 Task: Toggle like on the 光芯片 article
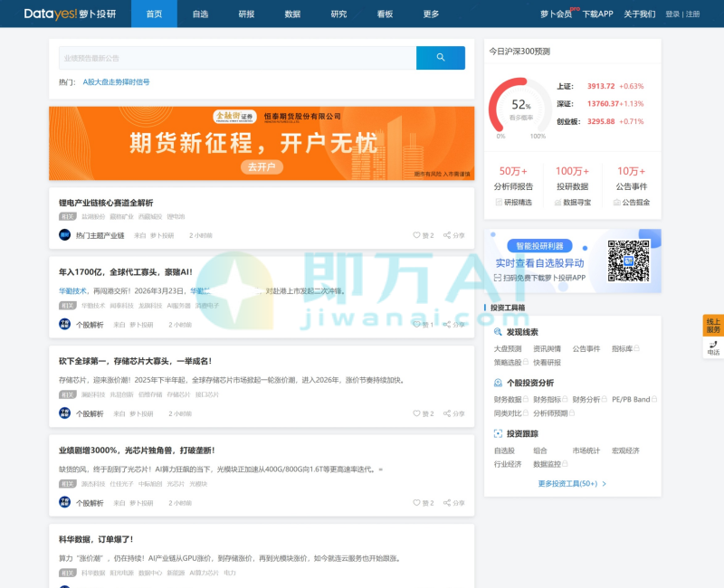(416, 501)
